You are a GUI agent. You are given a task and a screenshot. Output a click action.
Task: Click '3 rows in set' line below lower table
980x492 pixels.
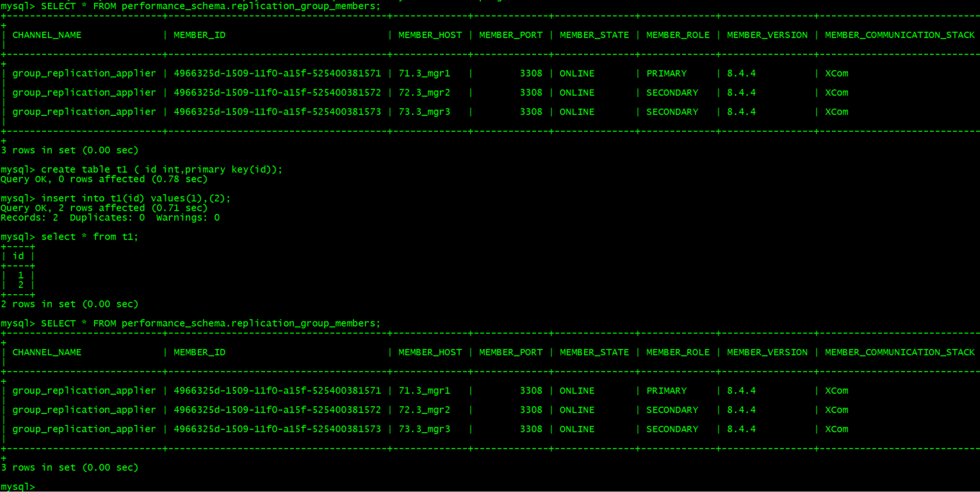[x=70, y=468]
